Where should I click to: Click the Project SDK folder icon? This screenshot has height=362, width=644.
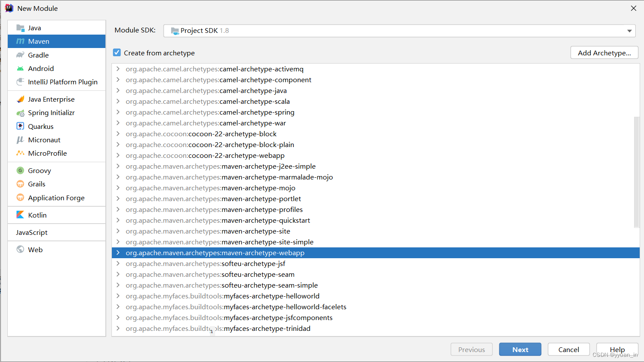point(175,31)
